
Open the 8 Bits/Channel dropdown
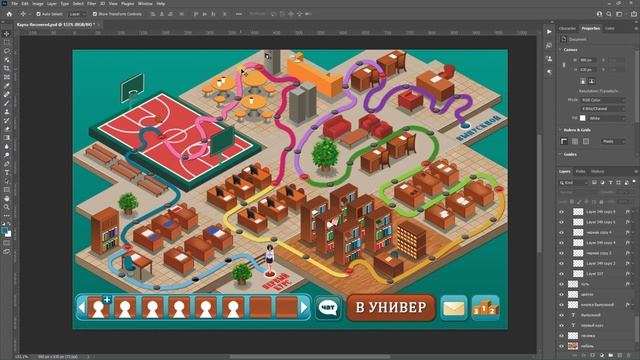tap(603, 109)
